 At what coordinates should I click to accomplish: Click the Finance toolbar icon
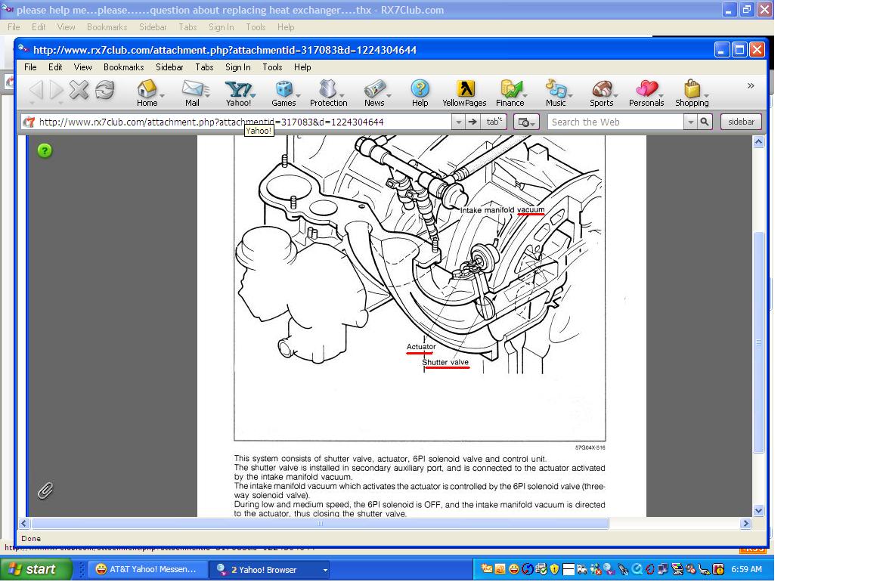coord(510,93)
